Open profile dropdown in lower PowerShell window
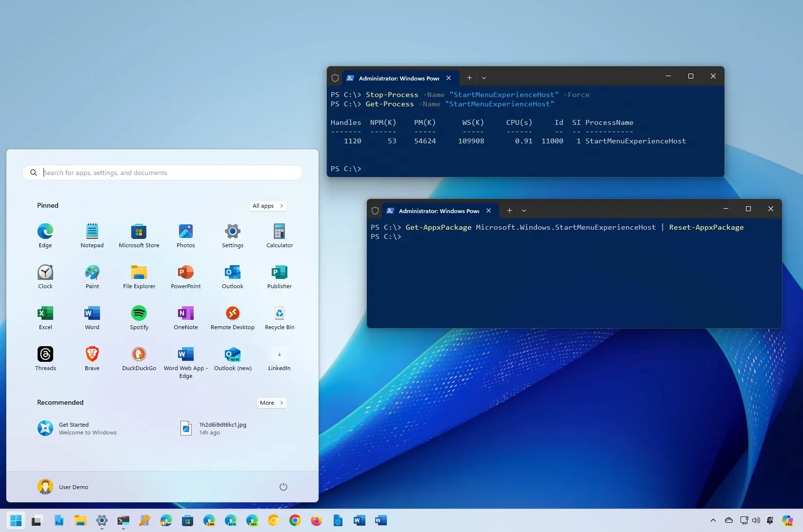This screenshot has height=532, width=803. (524, 211)
